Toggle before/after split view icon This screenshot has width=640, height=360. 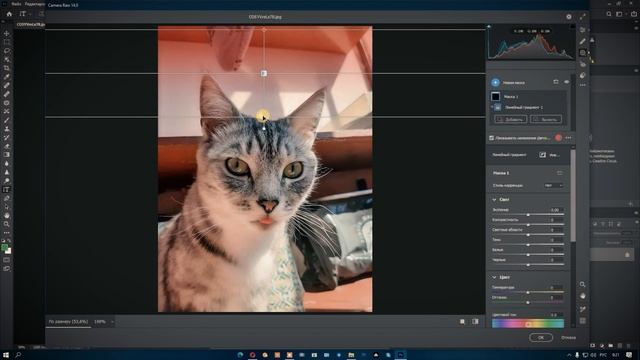pos(476,322)
